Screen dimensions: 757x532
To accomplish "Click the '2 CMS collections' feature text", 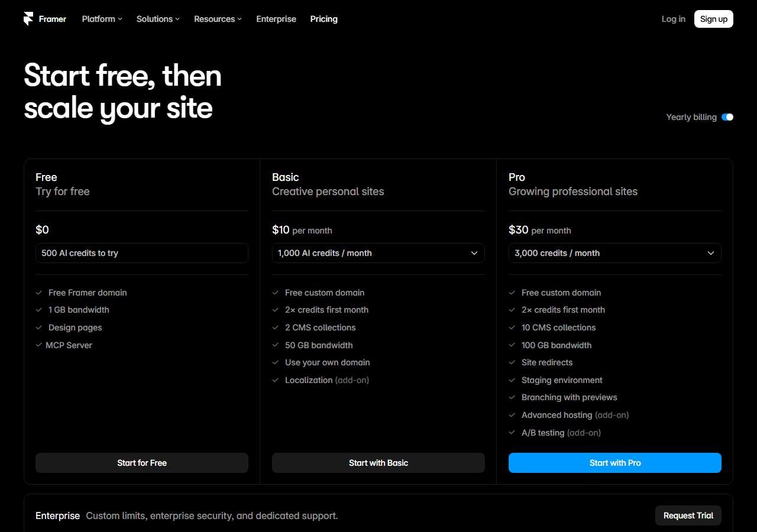I will coord(320,327).
